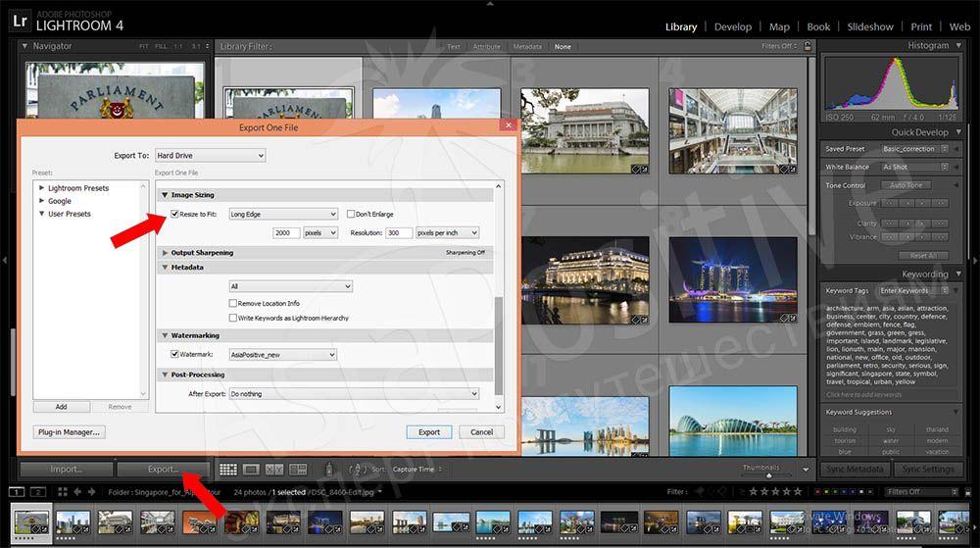Check the Don't Enlarge option

tap(351, 214)
